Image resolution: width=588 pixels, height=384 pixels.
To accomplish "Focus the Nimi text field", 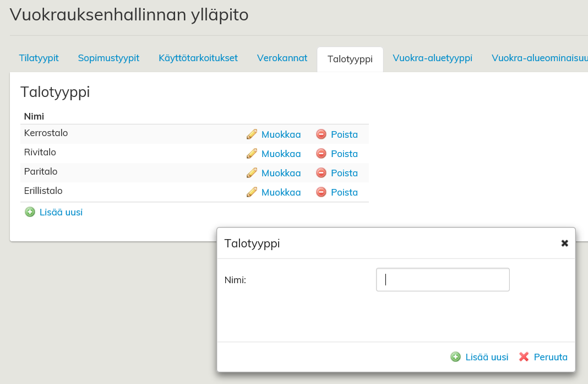I will (x=443, y=279).
